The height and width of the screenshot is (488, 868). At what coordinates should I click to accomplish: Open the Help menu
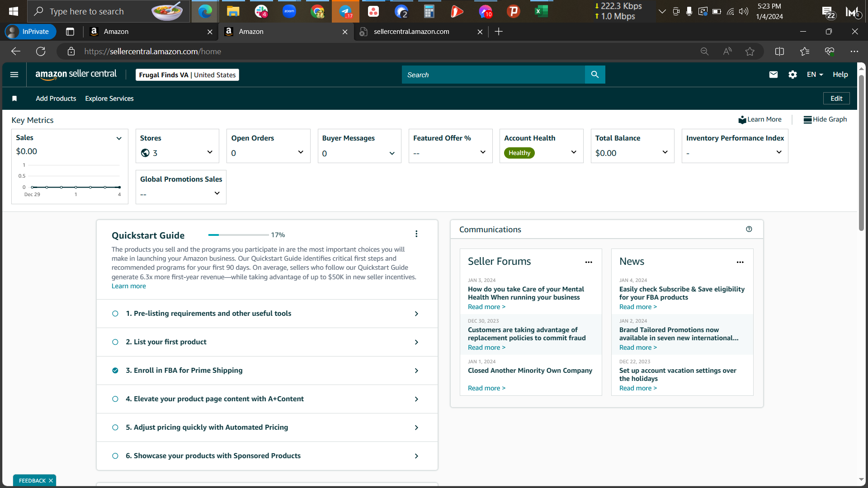(840, 75)
